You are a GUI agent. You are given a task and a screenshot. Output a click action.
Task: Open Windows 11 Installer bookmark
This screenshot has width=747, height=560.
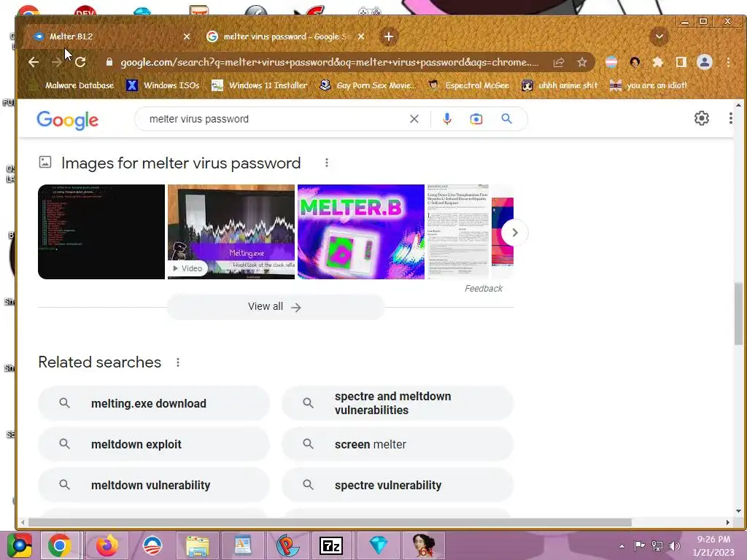(x=259, y=85)
